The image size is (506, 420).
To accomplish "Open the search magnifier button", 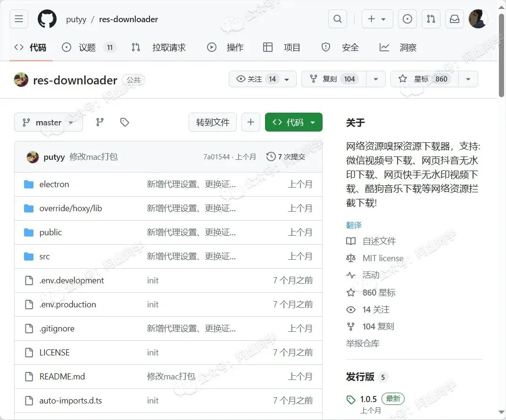I will (x=338, y=19).
